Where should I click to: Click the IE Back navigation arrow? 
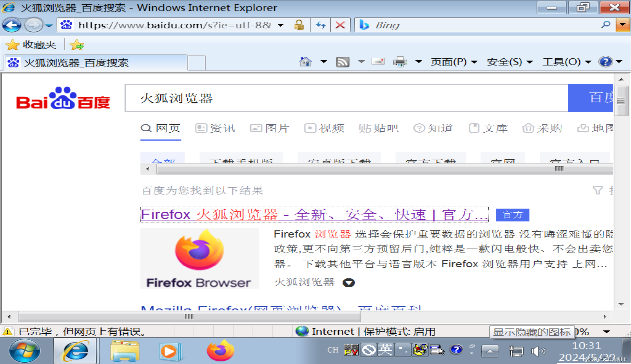tap(12, 25)
